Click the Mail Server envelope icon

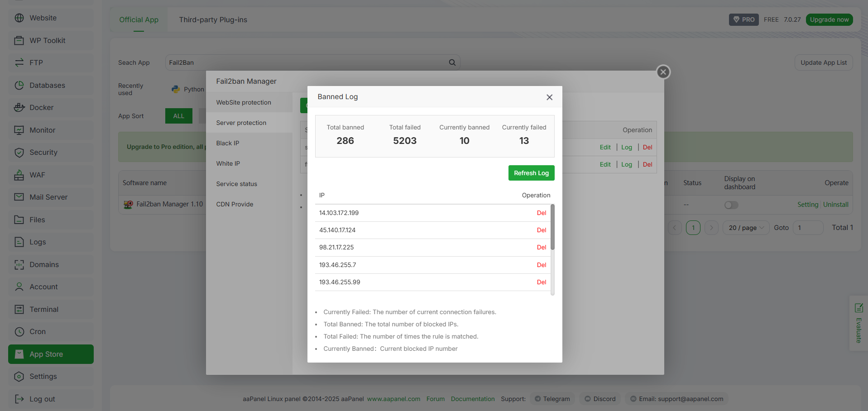19,197
